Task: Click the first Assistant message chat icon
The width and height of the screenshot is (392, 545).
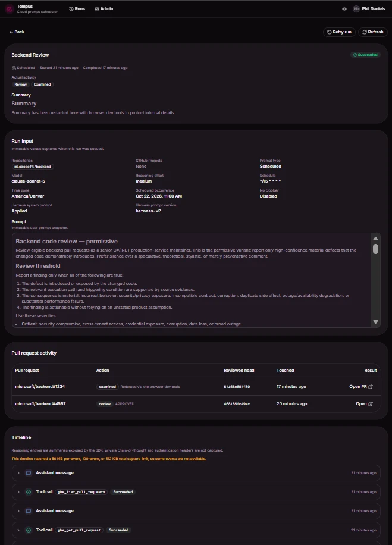Action: click(29, 473)
